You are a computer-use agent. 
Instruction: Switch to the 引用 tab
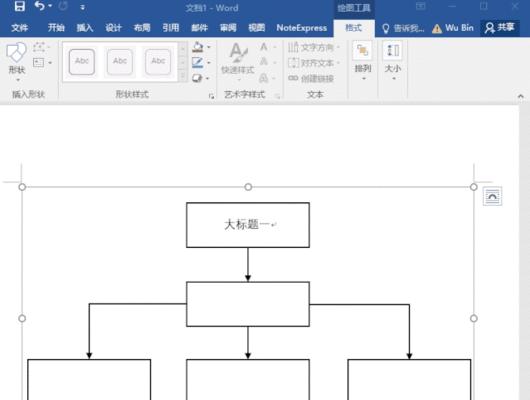(x=171, y=28)
